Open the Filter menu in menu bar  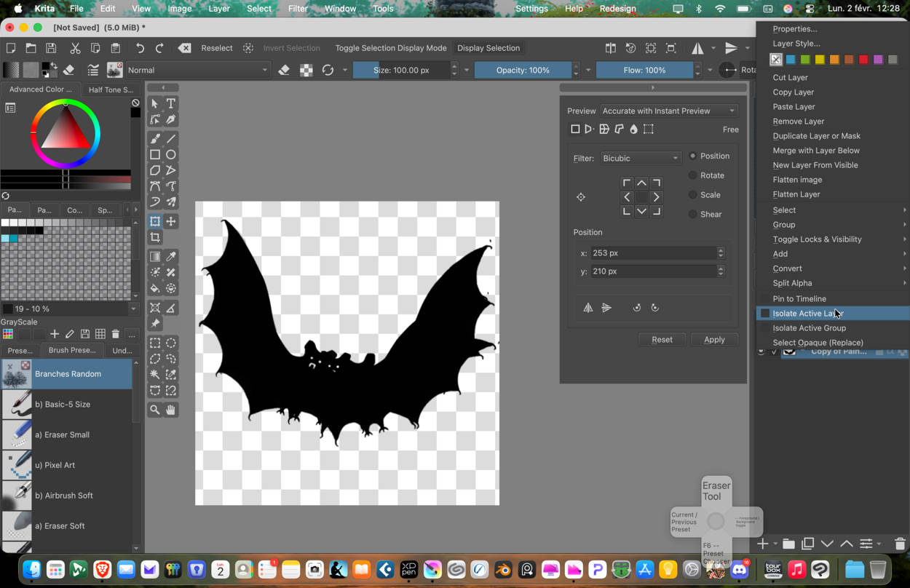coord(298,9)
